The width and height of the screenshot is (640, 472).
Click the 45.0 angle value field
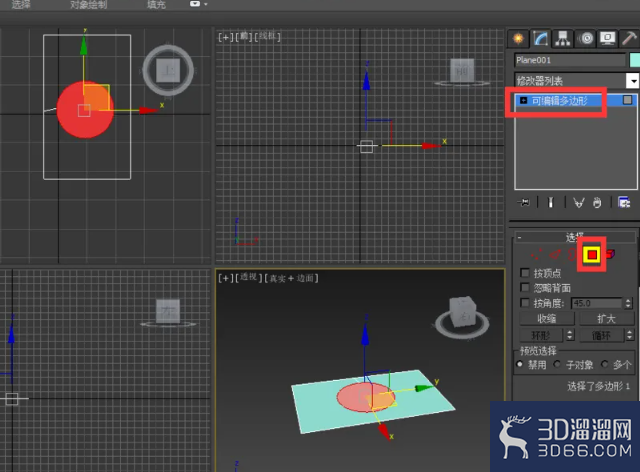pos(597,303)
